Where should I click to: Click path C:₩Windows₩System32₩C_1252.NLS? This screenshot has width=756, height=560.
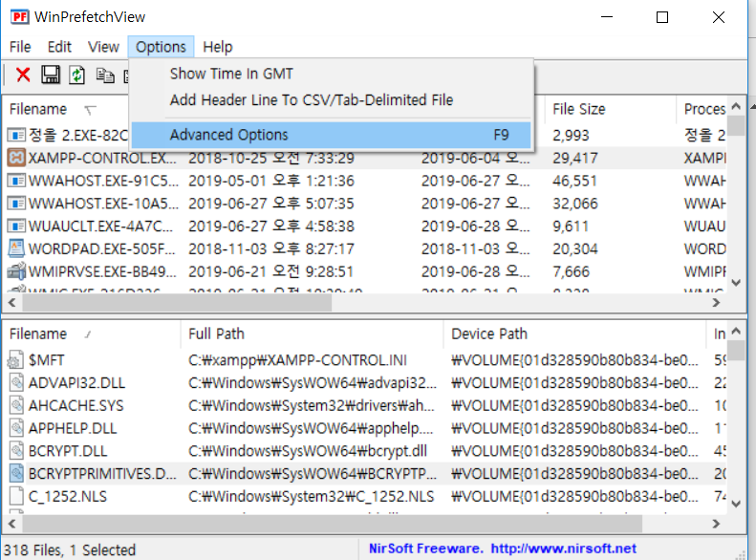pyautogui.click(x=311, y=496)
